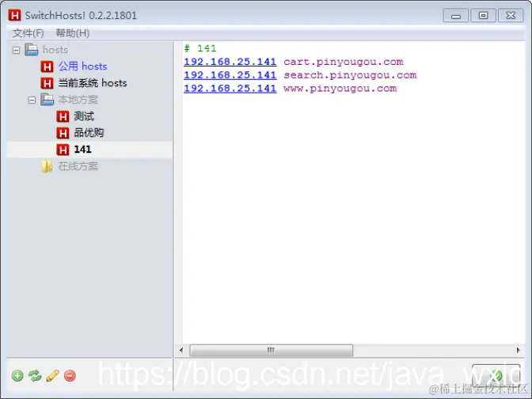The image size is (532, 399).
Task: Click the root hosts folder icon
Action: (x=32, y=50)
